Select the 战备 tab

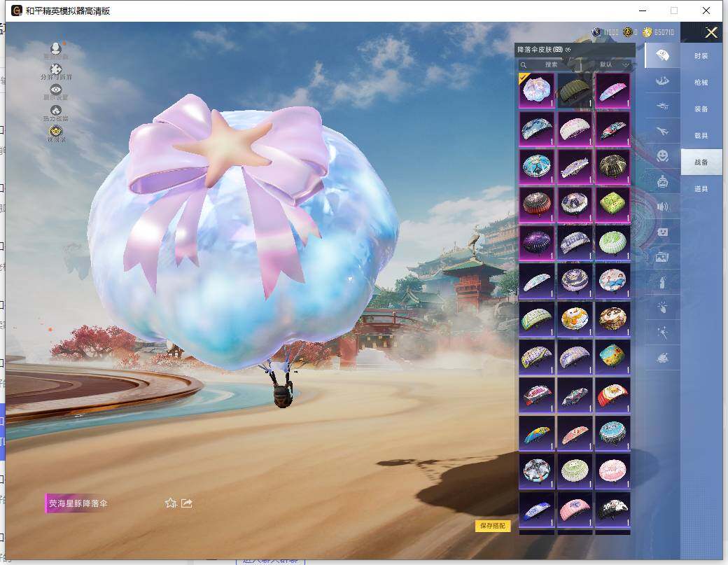pos(701,162)
